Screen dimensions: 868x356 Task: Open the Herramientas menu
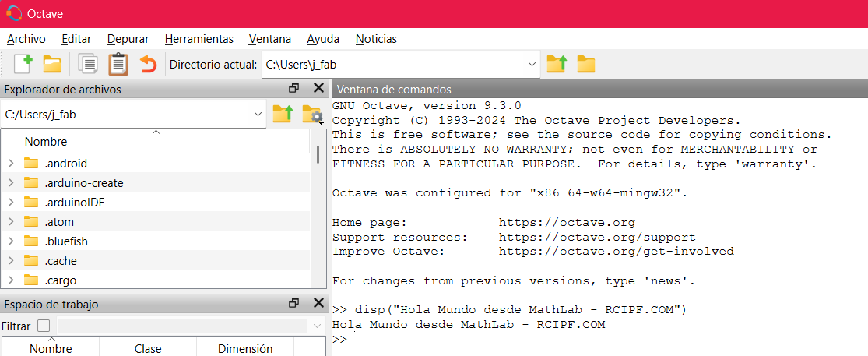(x=199, y=39)
